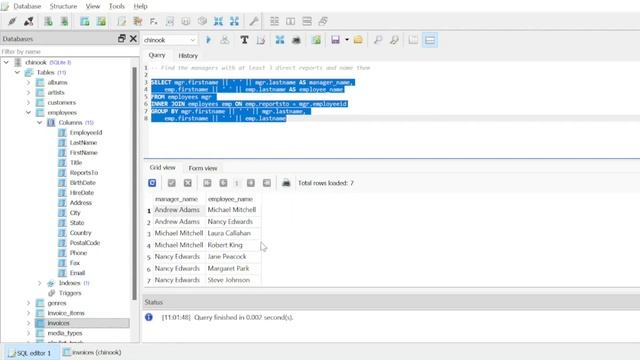Select the ReportsTo column in tree
This screenshot has width=640, height=360.
coord(84,173)
